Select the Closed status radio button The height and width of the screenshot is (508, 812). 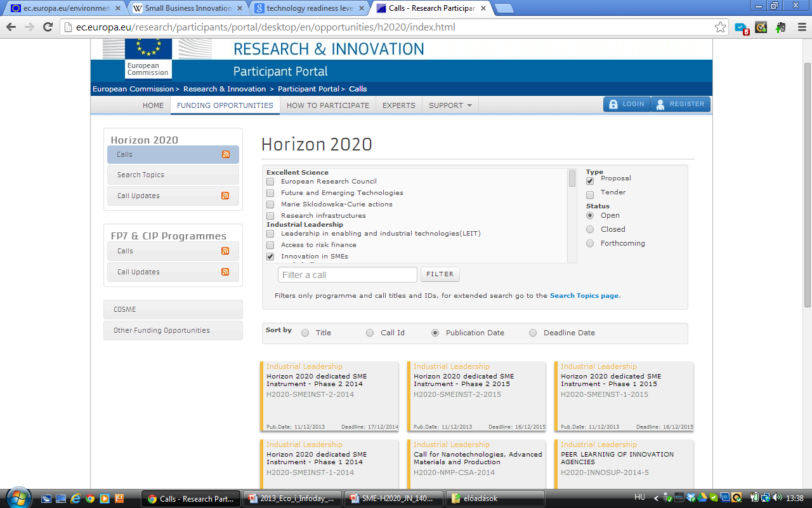[590, 229]
